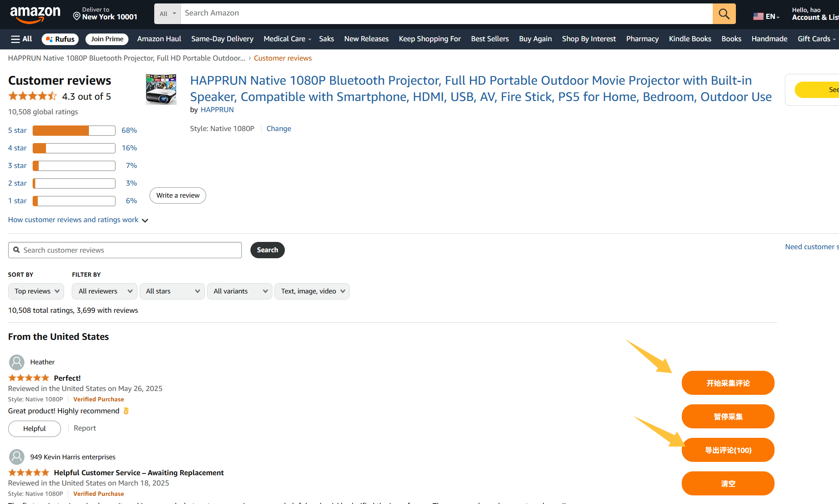Focus the Search customer reviews field
The image size is (839, 504).
(x=125, y=250)
